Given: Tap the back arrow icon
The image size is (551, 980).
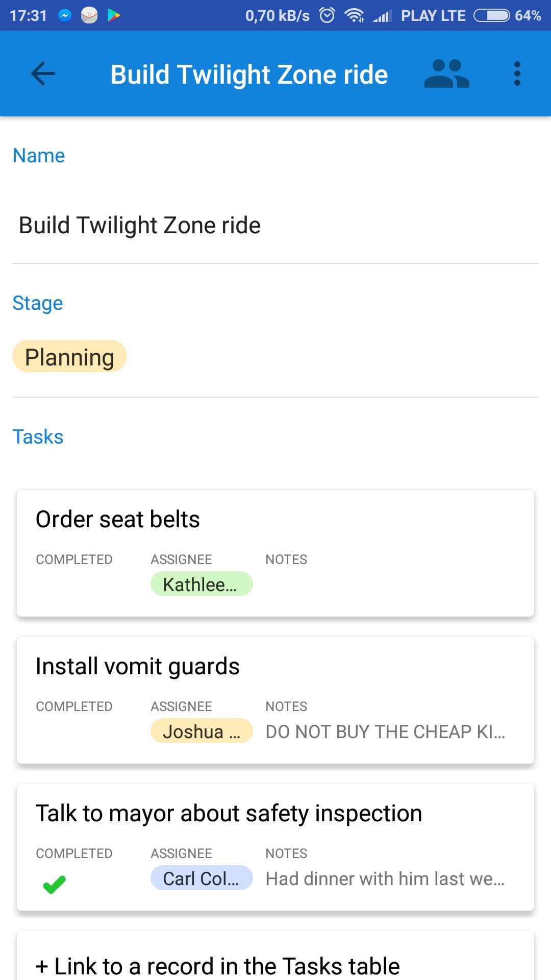Looking at the screenshot, I should click(x=43, y=74).
